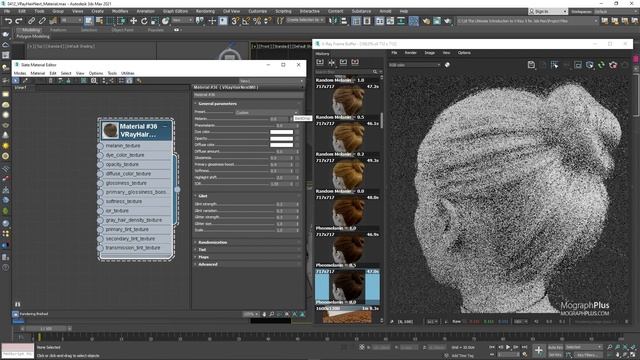The image size is (640, 360).
Task: Expand the Tint rollout
Action: 248,250
